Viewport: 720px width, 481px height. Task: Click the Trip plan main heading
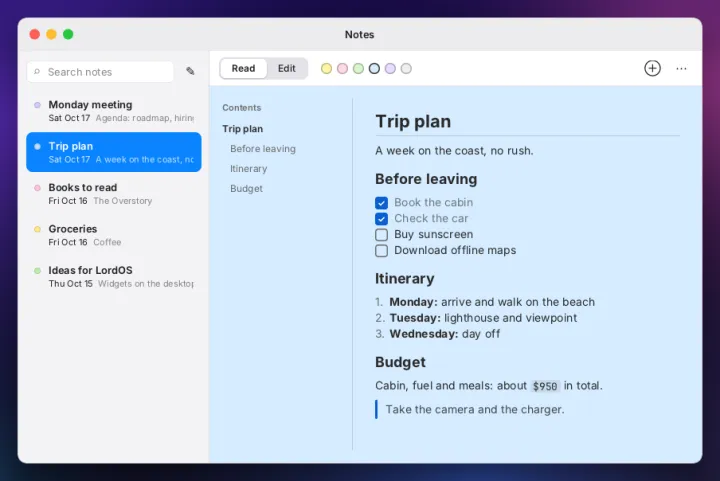(413, 122)
